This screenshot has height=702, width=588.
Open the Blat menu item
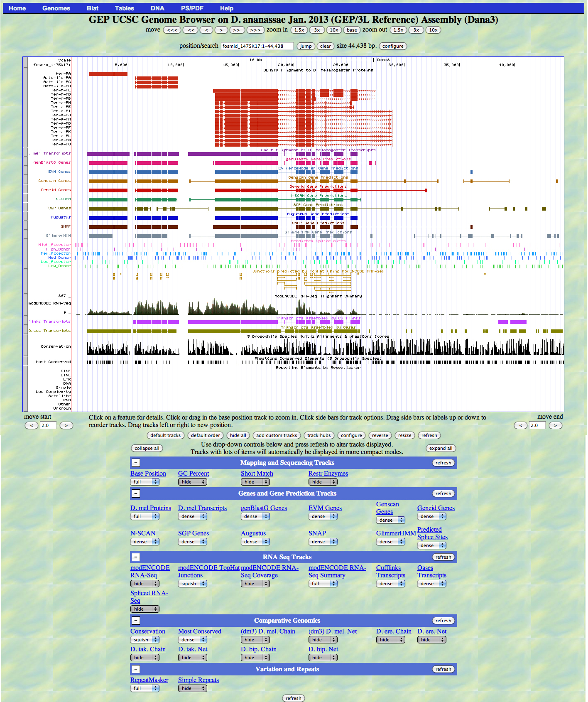[x=93, y=8]
